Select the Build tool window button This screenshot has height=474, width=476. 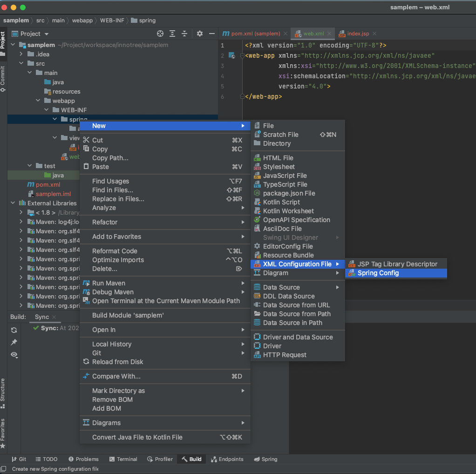click(191, 459)
